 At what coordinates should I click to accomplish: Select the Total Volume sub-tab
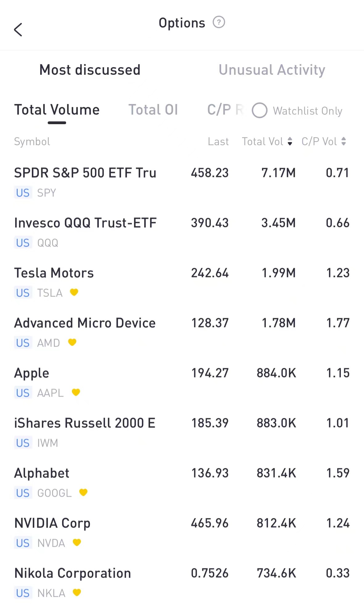[57, 110]
